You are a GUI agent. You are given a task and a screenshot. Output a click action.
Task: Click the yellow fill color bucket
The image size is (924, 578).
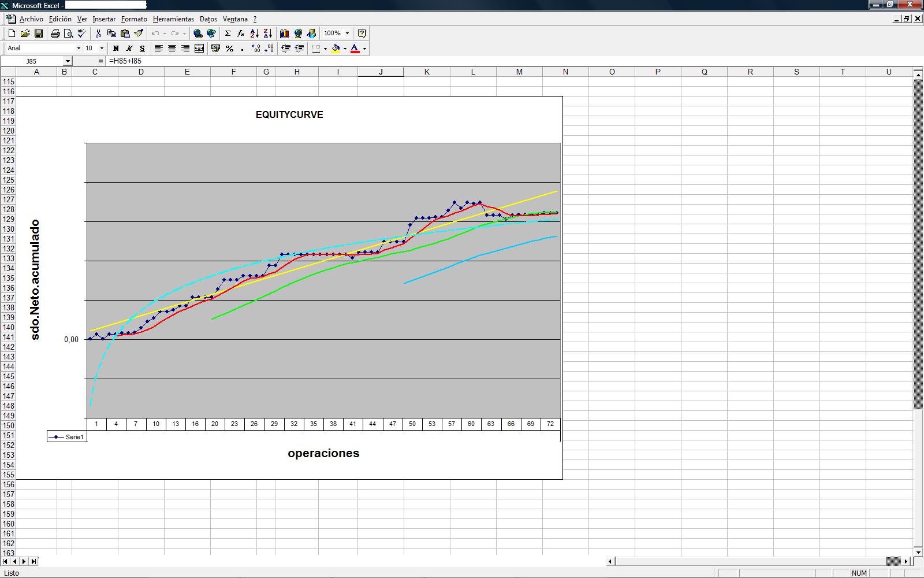click(336, 49)
